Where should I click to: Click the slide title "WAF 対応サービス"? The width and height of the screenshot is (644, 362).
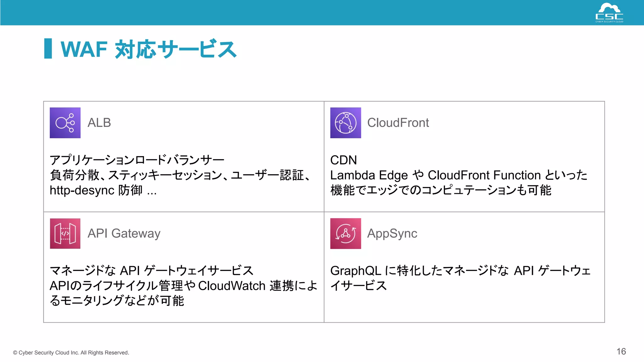coord(148,49)
